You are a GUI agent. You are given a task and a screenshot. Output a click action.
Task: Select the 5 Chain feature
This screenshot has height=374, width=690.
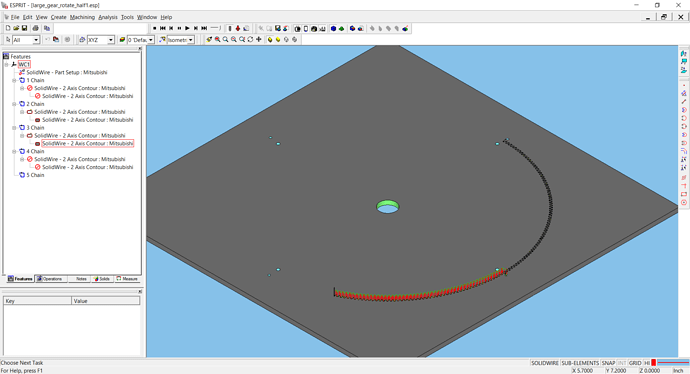click(x=35, y=175)
